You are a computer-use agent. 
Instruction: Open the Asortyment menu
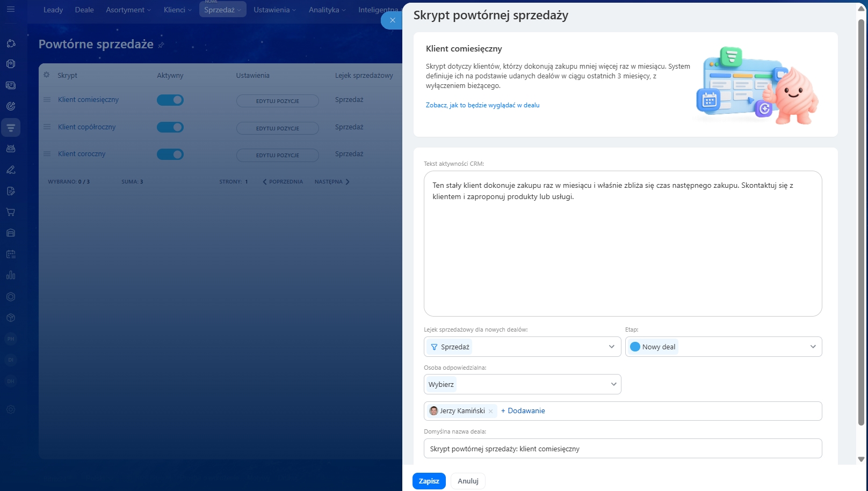point(128,10)
